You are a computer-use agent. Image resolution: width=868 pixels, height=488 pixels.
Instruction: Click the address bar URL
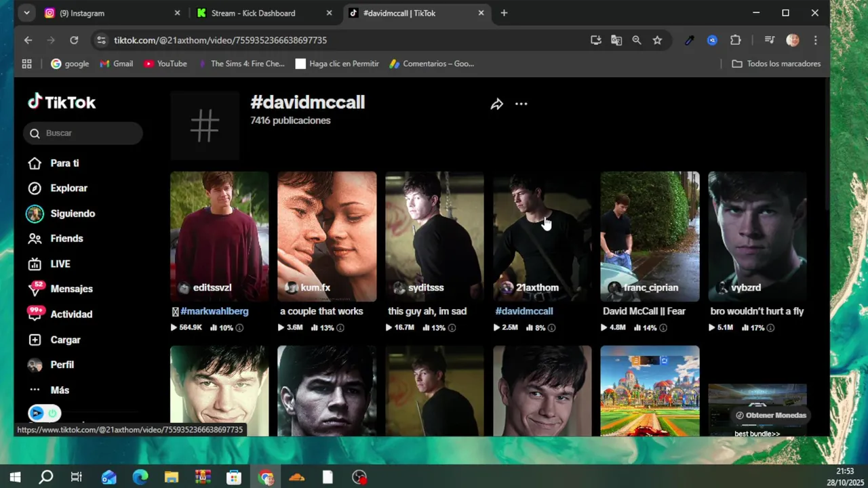[x=220, y=41]
